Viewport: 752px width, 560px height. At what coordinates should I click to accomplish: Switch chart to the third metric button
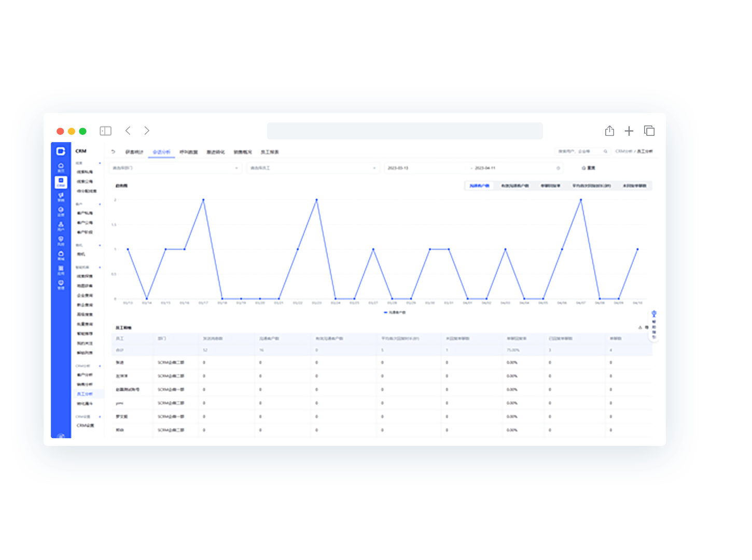(x=551, y=186)
